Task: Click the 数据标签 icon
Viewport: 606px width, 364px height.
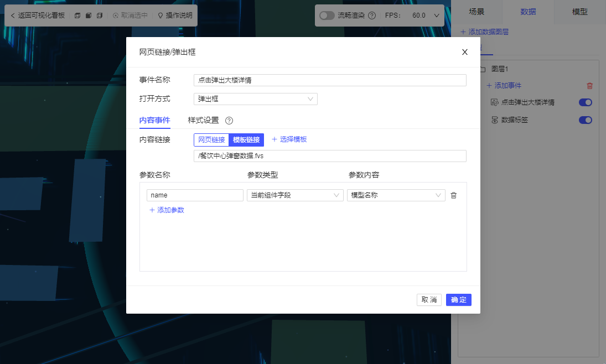Action: click(x=494, y=120)
